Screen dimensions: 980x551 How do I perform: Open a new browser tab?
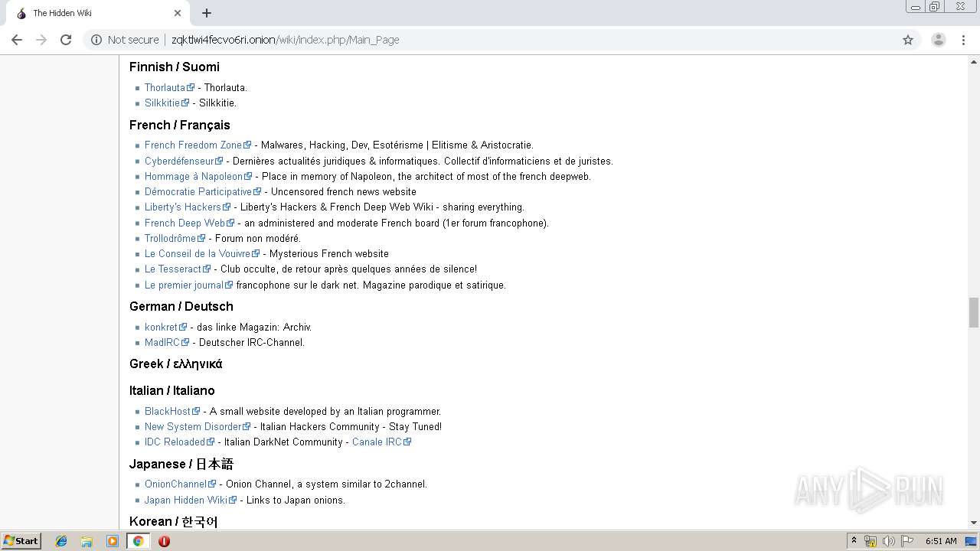207,13
